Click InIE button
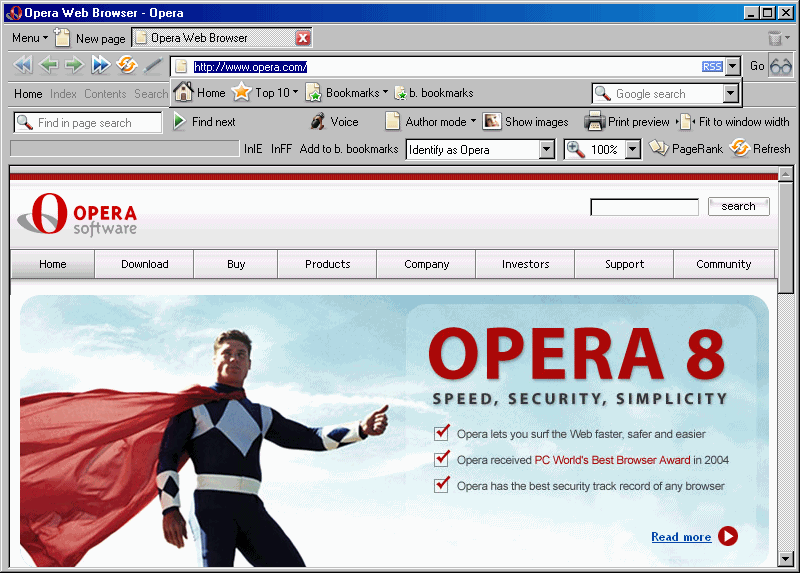The image size is (800, 573). (x=253, y=149)
